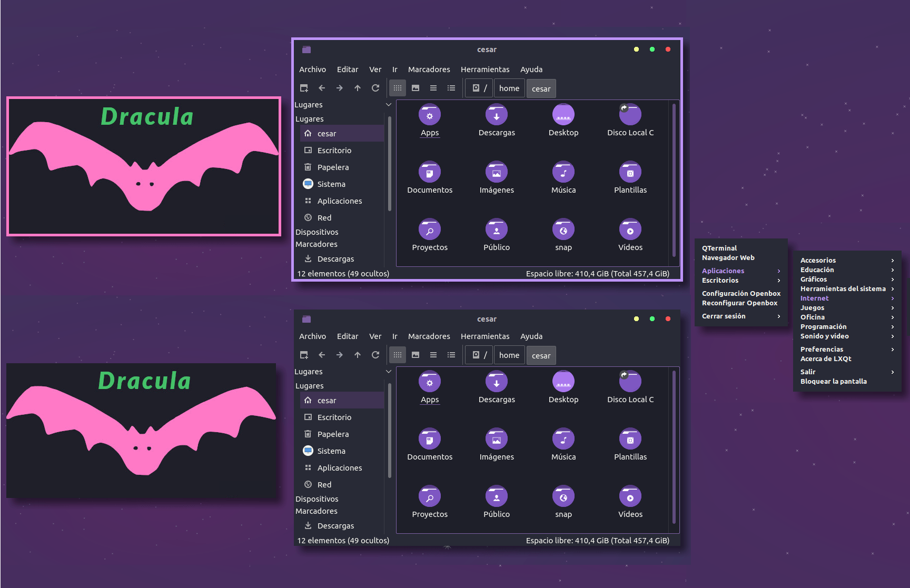Refresh the current folder view
Viewport: 910px width, 588px height.
point(375,88)
